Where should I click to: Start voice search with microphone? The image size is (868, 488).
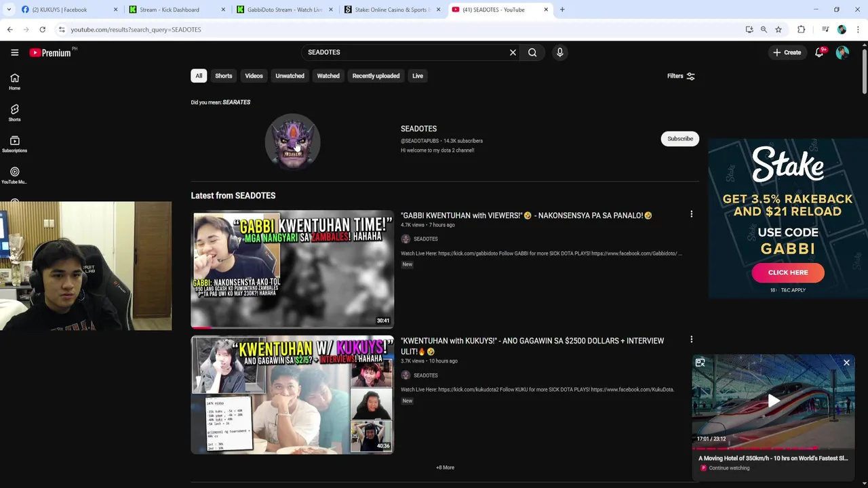pos(559,52)
